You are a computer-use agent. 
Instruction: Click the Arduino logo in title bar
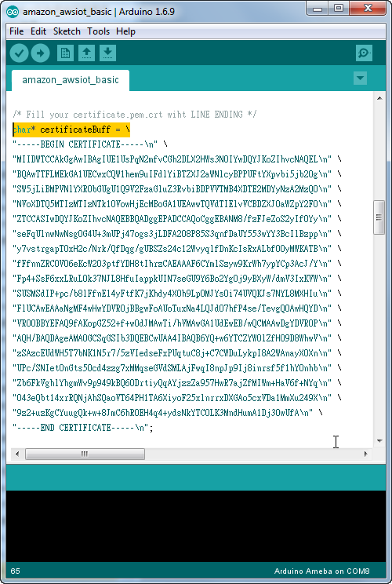[13, 12]
